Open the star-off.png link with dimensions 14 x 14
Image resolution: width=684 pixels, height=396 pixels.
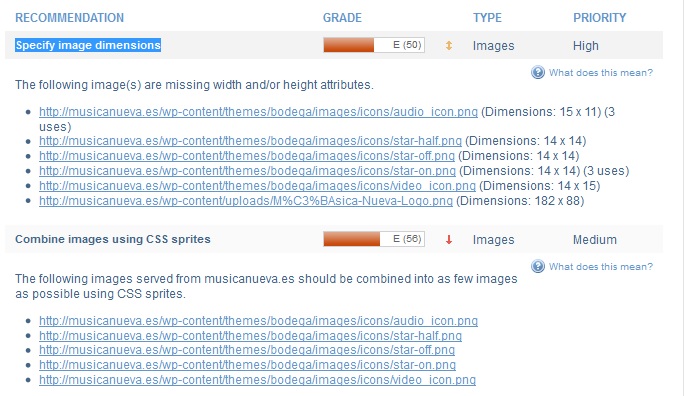(x=247, y=156)
